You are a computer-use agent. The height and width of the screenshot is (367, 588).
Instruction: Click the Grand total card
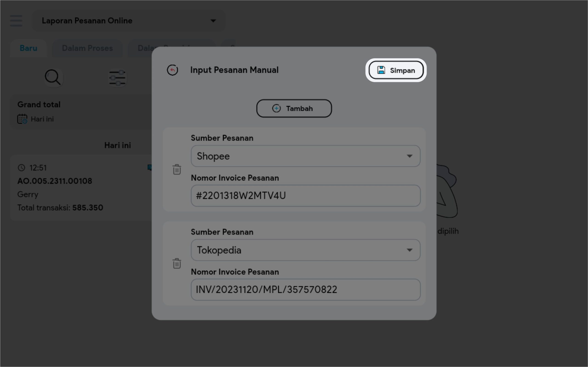point(80,111)
